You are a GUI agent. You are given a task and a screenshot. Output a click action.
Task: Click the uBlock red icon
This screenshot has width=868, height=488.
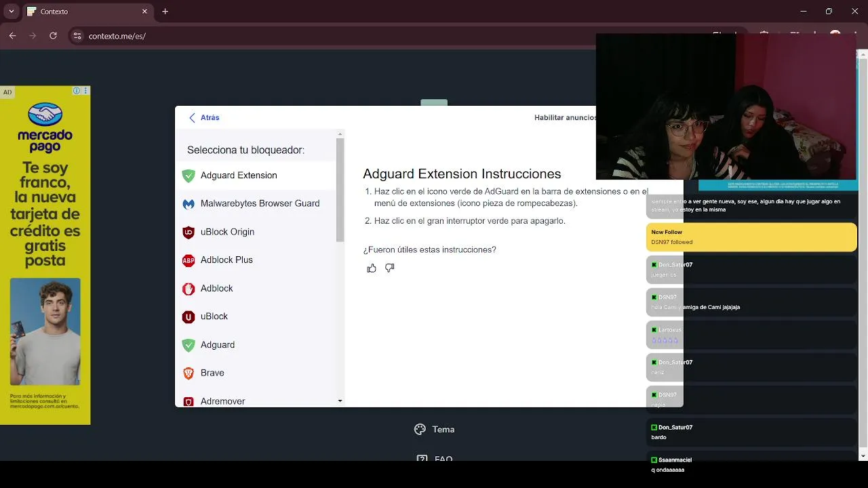tap(189, 317)
